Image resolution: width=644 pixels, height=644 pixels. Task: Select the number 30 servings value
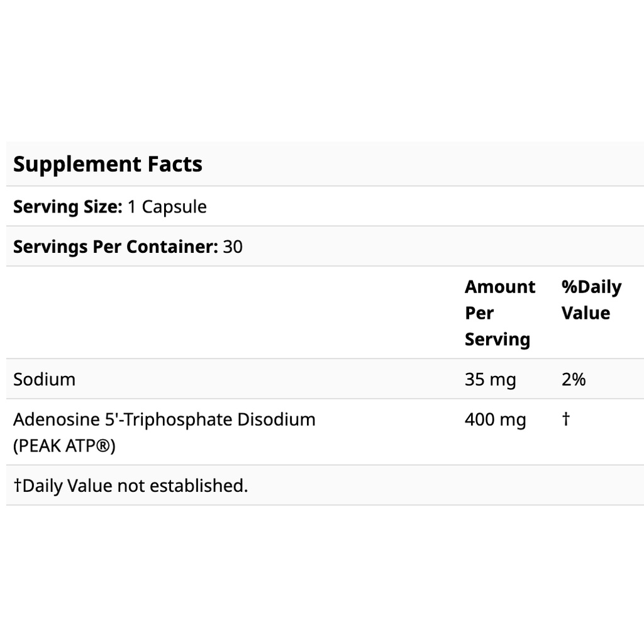point(233,247)
